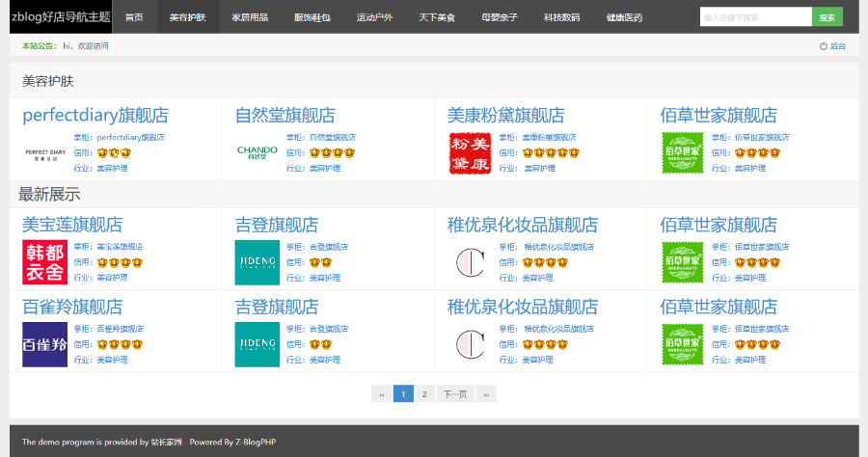Click the 韩都衣舍 red logo image

[45, 262]
